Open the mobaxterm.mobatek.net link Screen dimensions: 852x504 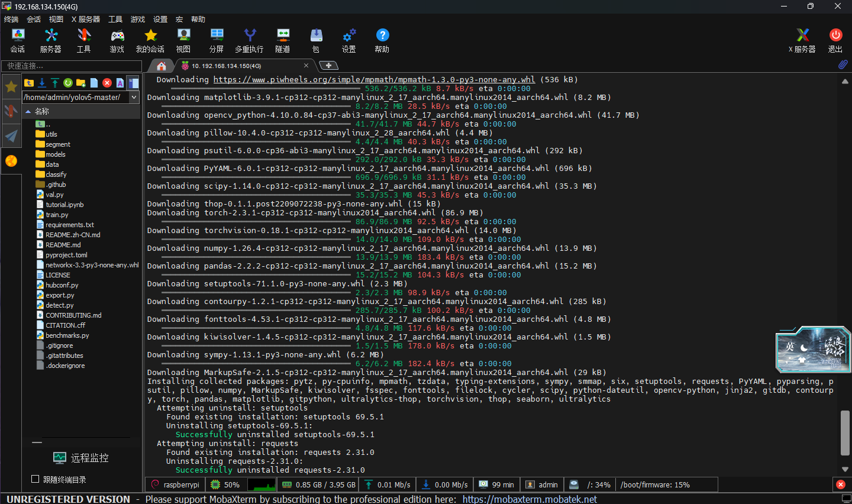tap(530, 499)
